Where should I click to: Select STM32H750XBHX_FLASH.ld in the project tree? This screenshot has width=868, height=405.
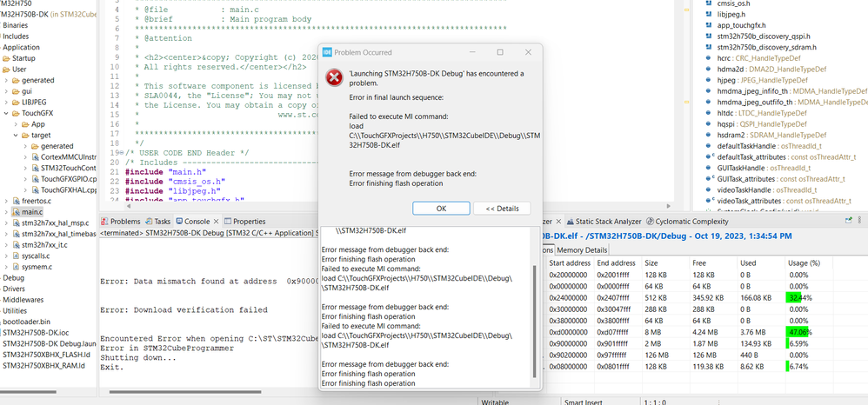pyautogui.click(x=45, y=355)
